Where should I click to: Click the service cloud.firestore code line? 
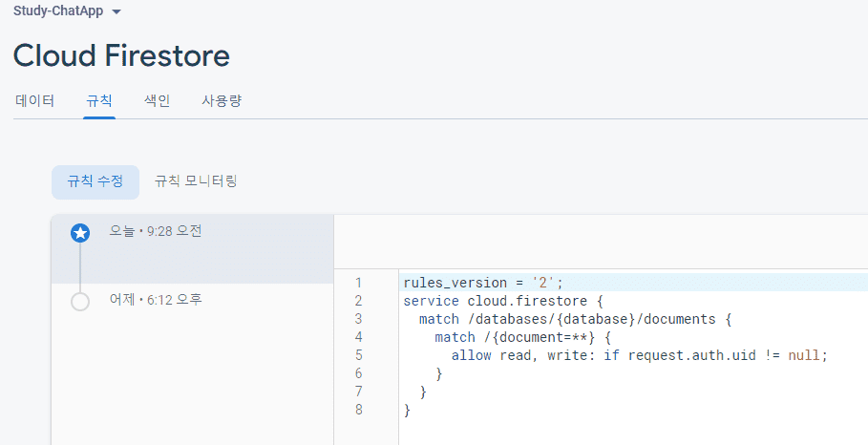tap(502, 301)
